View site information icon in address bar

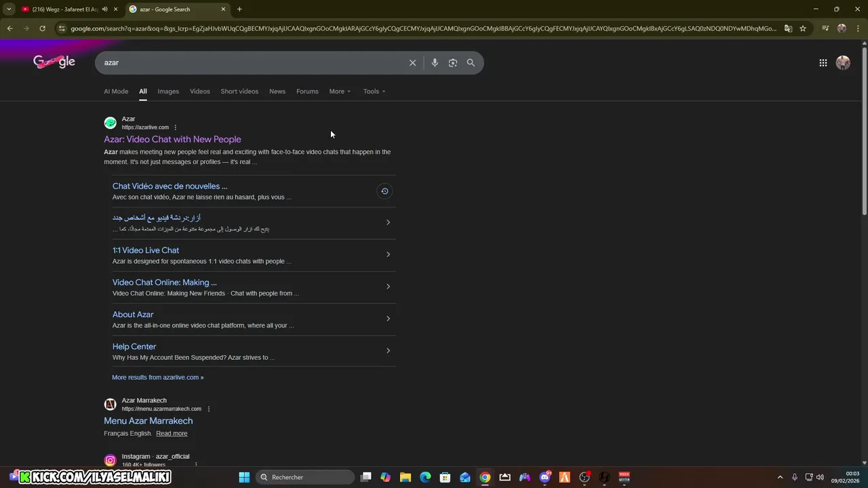pos(62,28)
